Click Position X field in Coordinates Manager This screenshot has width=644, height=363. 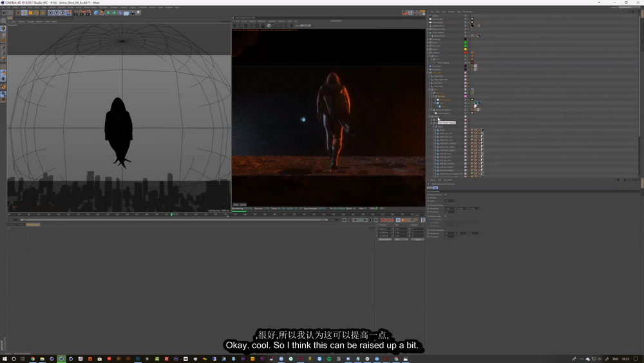tap(385, 229)
